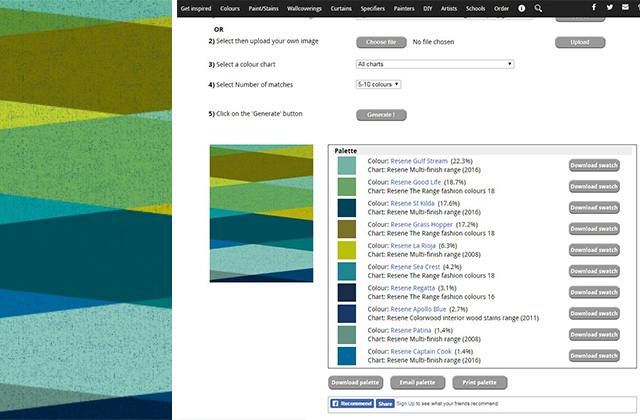Select the Good Life green swatch
Image resolution: width=640 pixels, height=420 pixels.
[347, 187]
